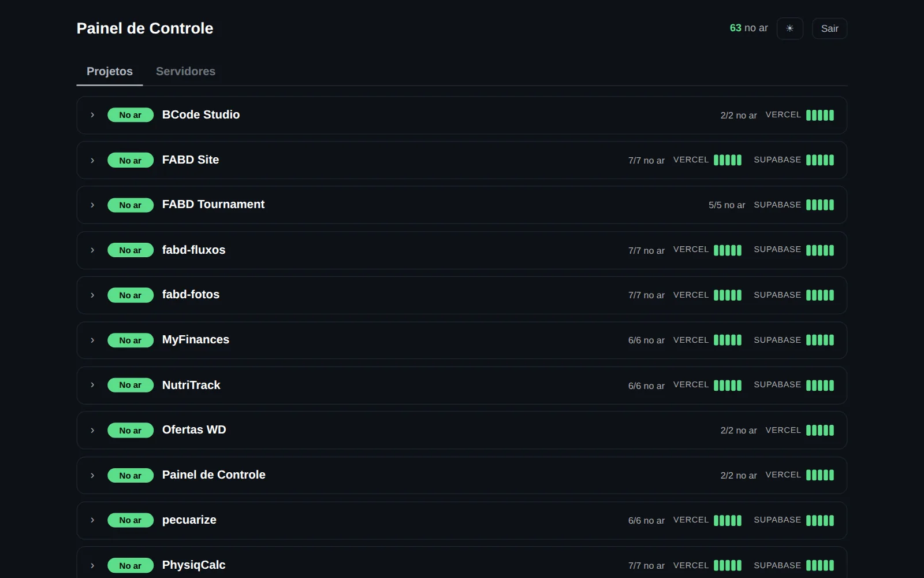Click fabd-fotos Vercel status bars

click(x=728, y=295)
